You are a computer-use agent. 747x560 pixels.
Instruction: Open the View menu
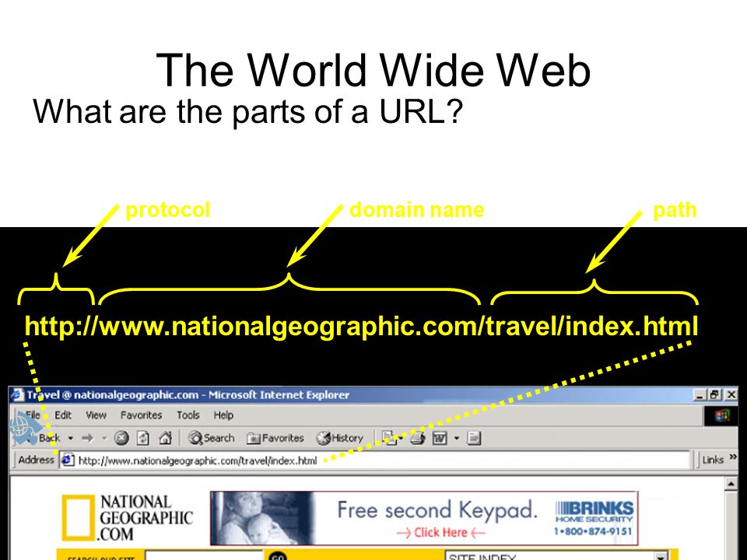(96, 415)
